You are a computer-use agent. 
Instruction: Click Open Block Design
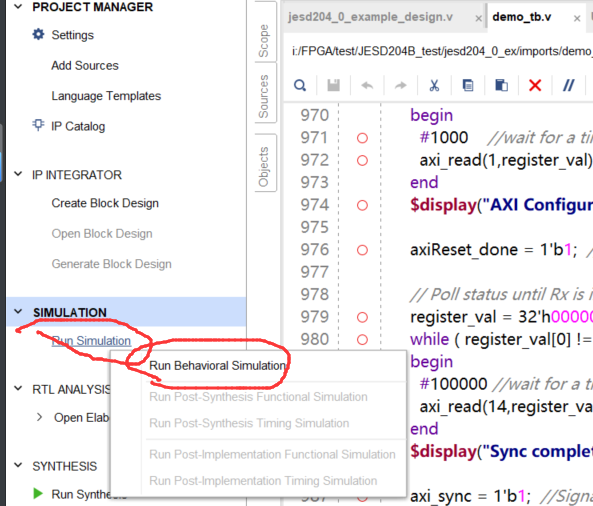point(102,234)
